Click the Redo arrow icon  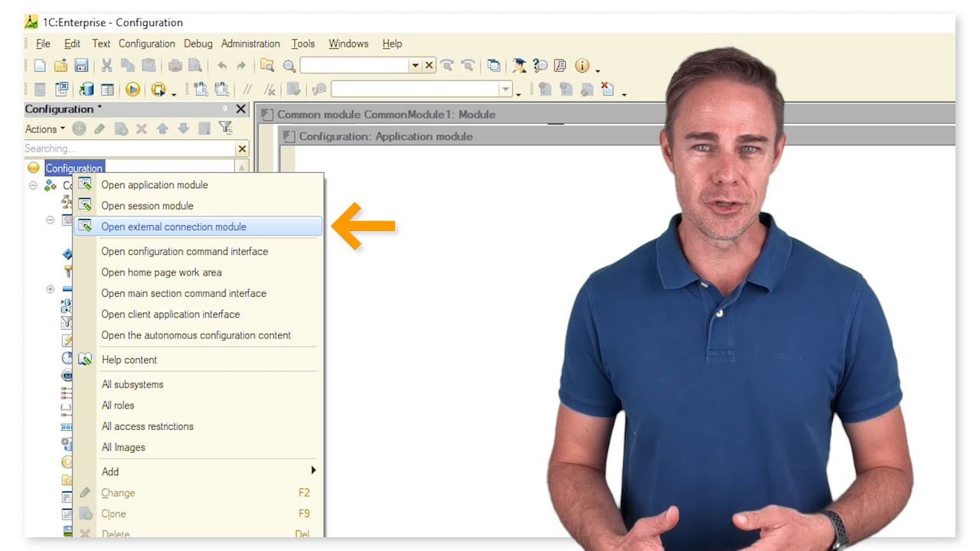tap(241, 66)
